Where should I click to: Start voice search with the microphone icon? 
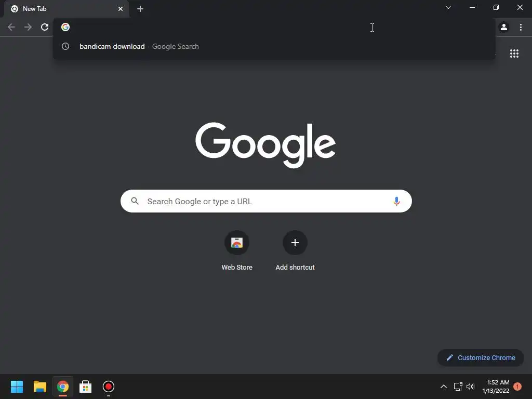(396, 201)
